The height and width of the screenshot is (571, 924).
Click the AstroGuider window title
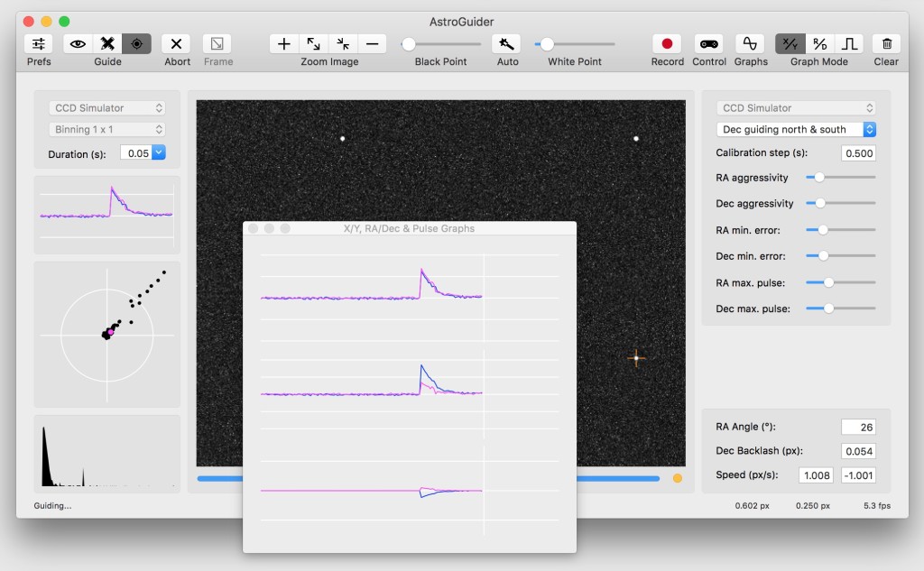pyautogui.click(x=461, y=22)
